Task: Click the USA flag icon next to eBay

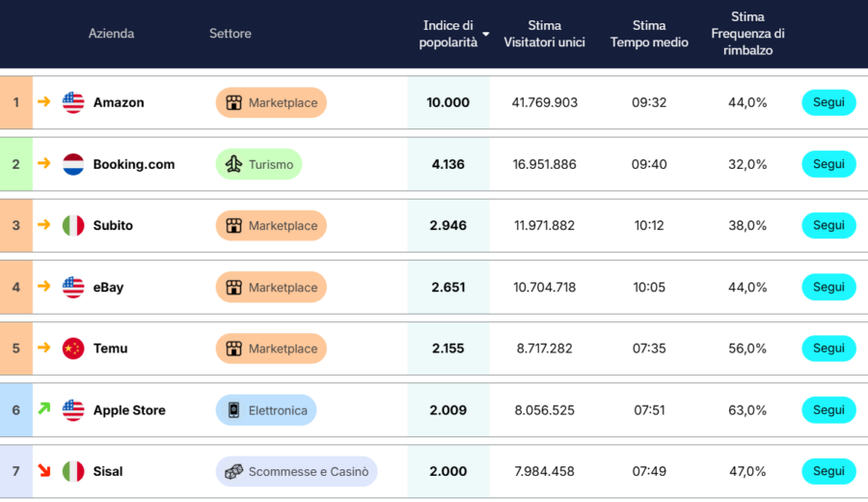Action: click(x=73, y=287)
